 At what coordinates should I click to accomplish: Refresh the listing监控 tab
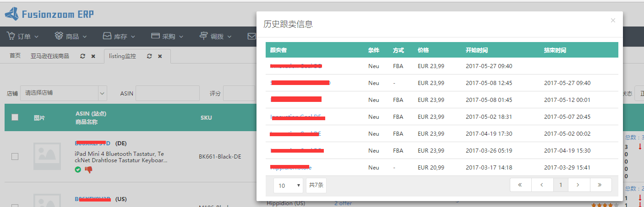[x=149, y=56]
